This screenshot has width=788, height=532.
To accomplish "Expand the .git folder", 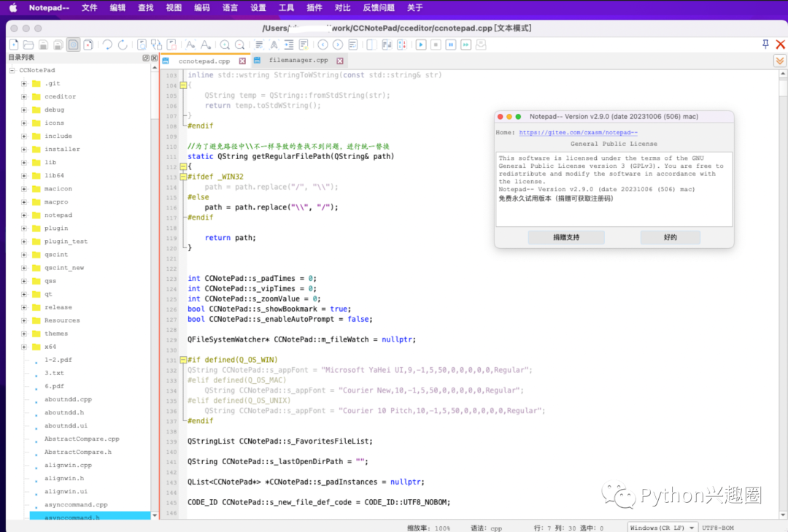I will (x=23, y=83).
